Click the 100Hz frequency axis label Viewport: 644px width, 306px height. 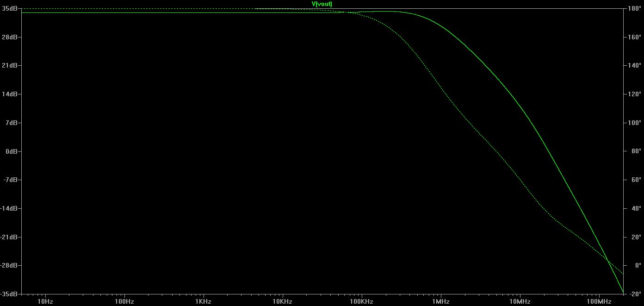click(124, 302)
